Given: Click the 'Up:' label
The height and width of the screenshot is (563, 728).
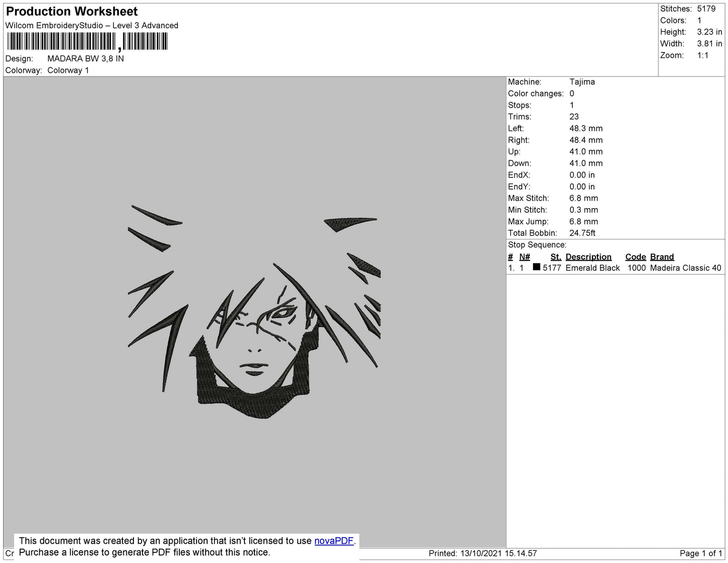Looking at the screenshot, I should [x=514, y=152].
